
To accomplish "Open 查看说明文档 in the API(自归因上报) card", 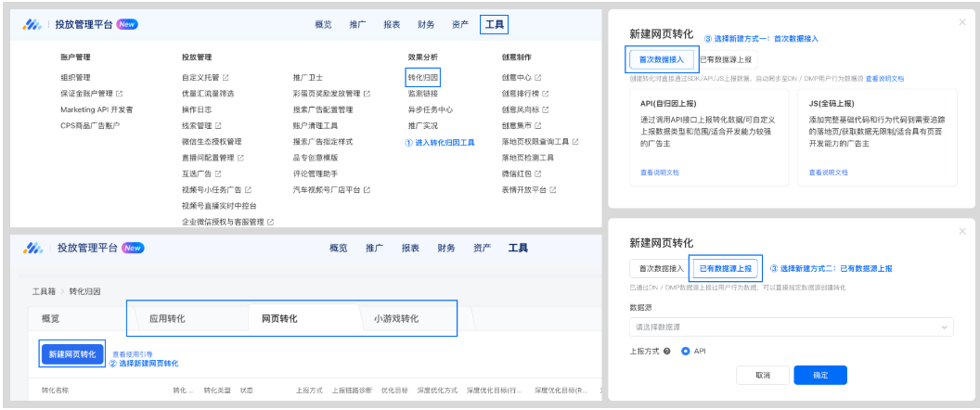I will coord(660,173).
